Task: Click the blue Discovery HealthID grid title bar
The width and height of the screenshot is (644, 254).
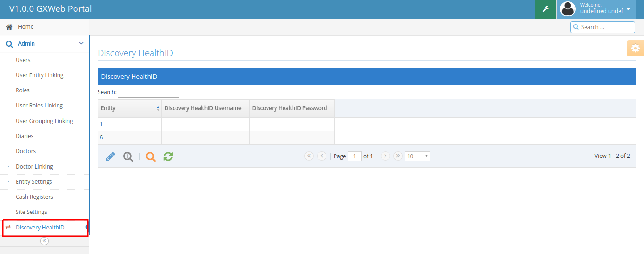Action: pos(367,77)
